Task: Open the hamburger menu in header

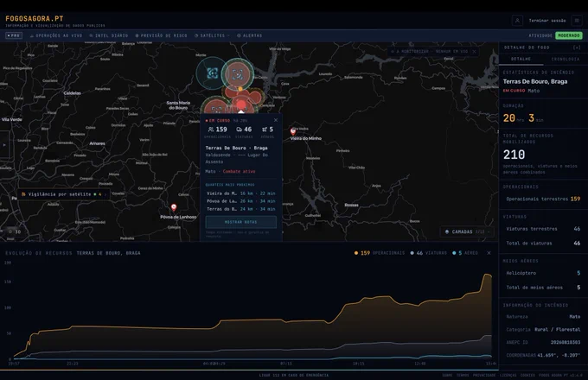Action: point(577,21)
